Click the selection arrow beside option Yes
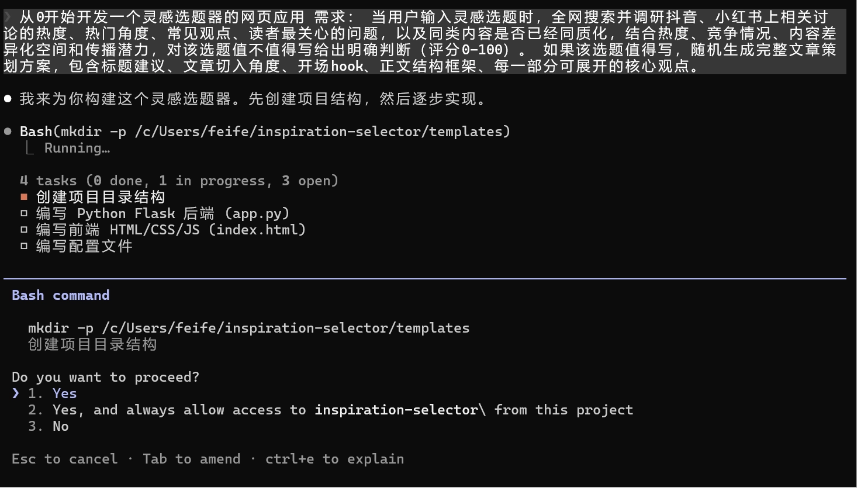Screen dimensions: 857x488 pyautogui.click(x=15, y=393)
